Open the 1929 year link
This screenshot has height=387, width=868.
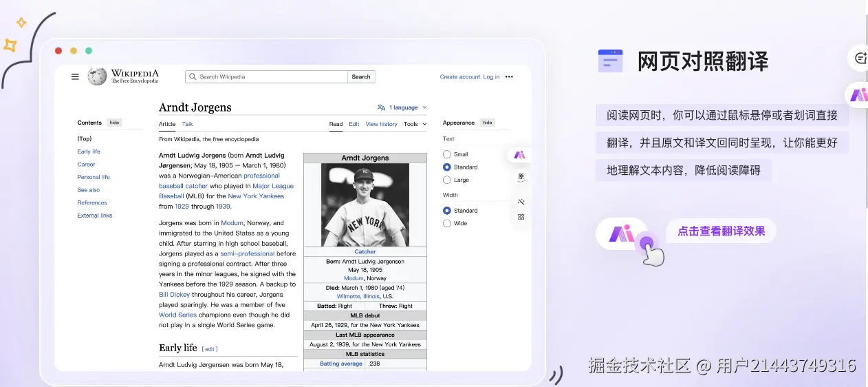182,207
